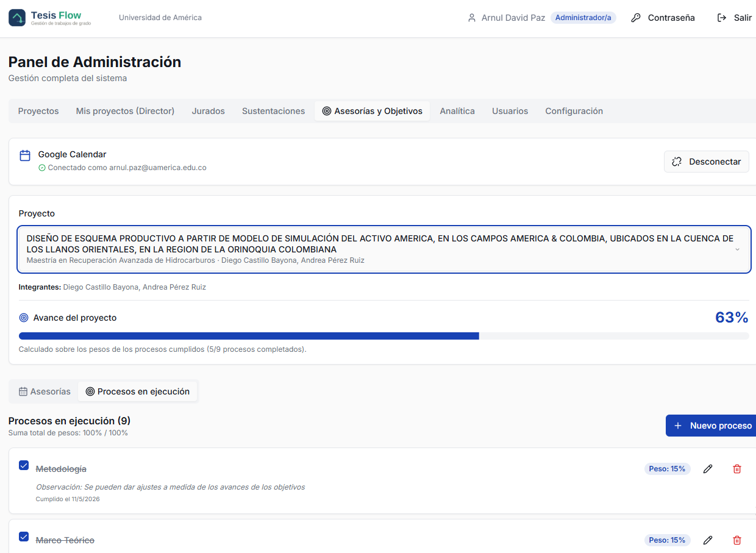Image resolution: width=756 pixels, height=553 pixels.
Task: Switch to the Proyectos tab
Action: (38, 111)
